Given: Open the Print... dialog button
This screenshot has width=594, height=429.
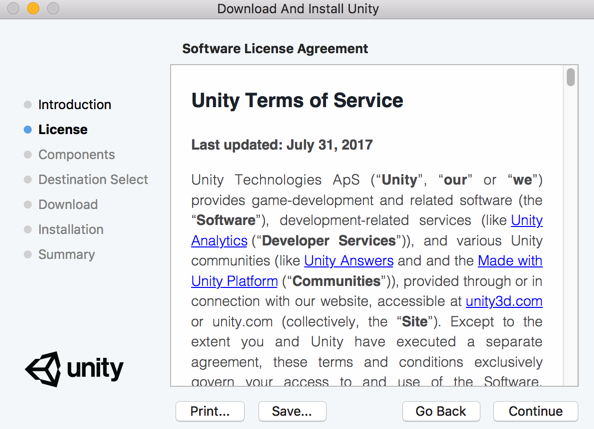Looking at the screenshot, I should pos(210,411).
